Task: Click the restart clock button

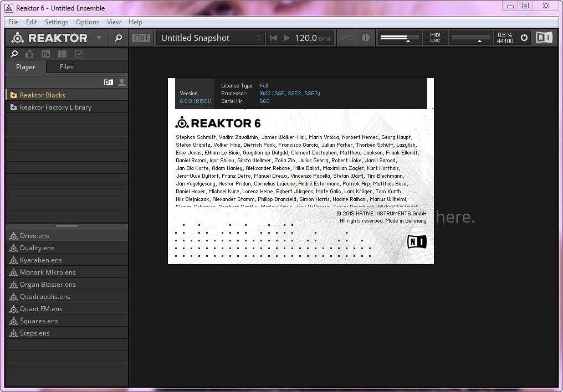Action: 273,38
